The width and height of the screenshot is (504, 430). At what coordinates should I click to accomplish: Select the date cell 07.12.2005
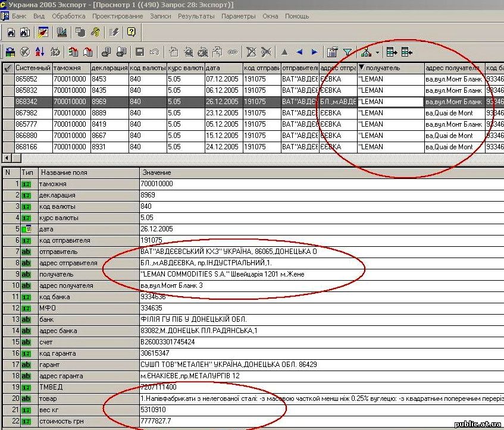[x=223, y=79]
